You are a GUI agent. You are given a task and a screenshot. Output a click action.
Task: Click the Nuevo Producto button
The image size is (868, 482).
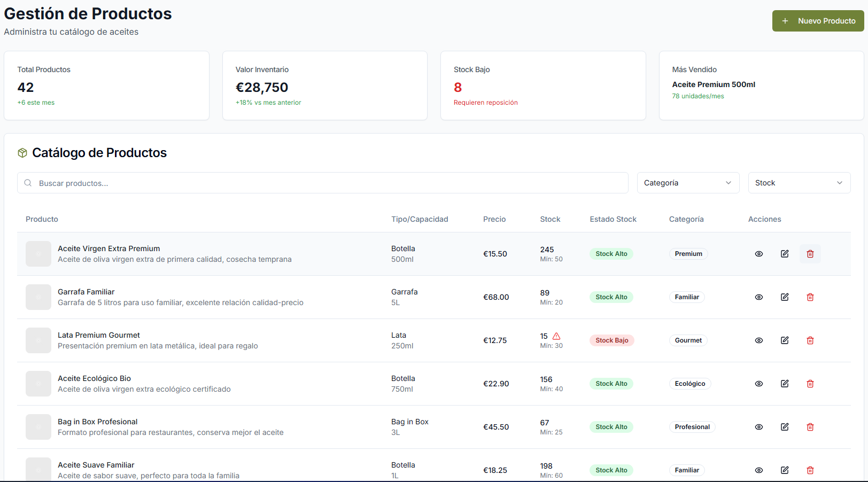click(818, 21)
